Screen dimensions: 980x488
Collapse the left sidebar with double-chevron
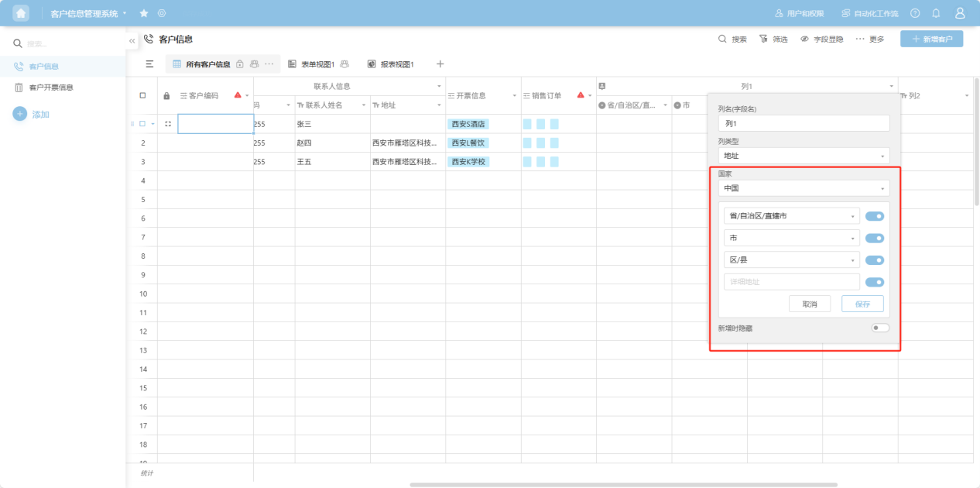[x=132, y=40]
